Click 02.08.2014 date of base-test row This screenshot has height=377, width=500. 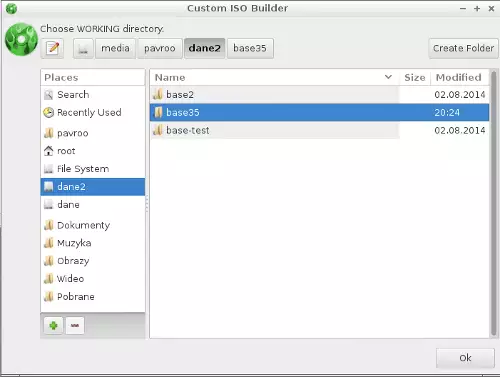pyautogui.click(x=460, y=131)
